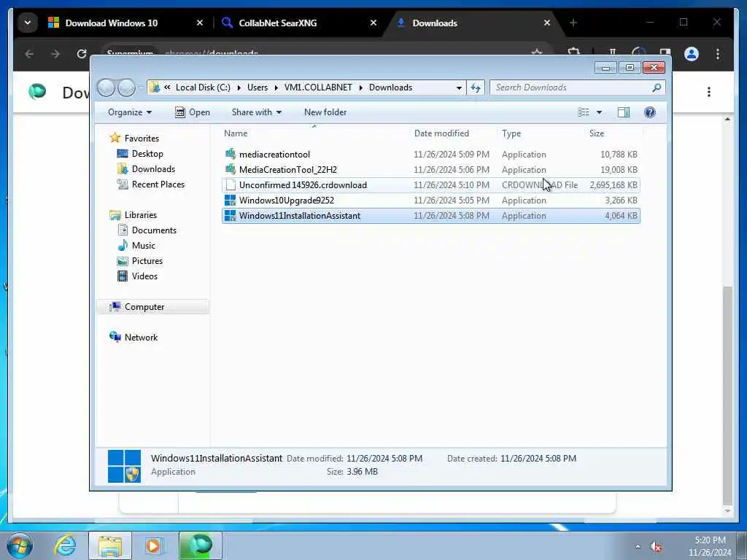Open the Pictures library
747x560 pixels.
147,261
